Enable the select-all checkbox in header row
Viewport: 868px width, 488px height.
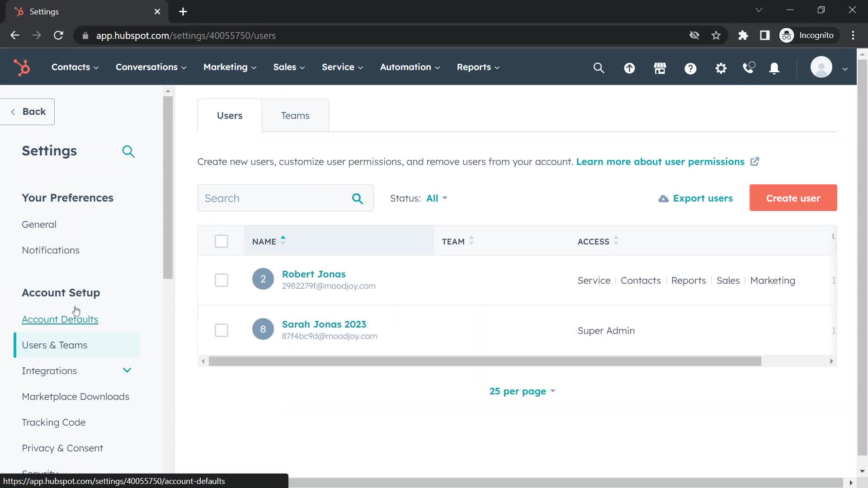point(221,241)
